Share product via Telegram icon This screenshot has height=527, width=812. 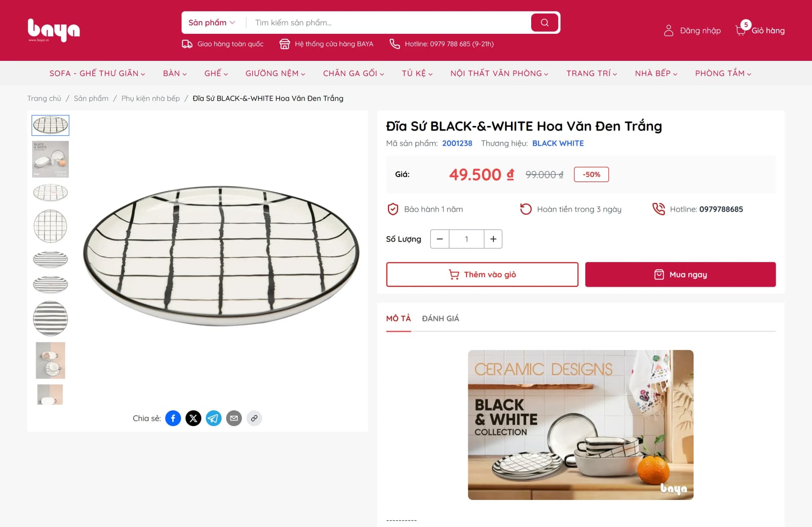[214, 418]
